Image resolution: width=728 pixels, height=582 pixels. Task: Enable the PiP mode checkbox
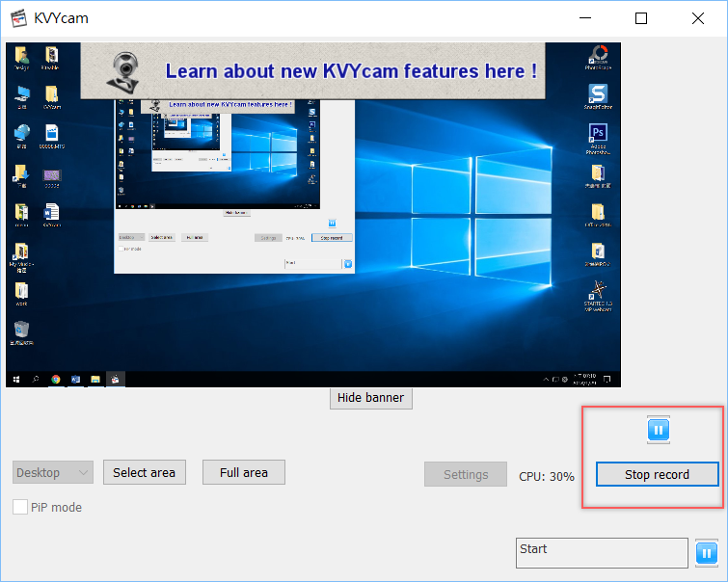tap(20, 507)
